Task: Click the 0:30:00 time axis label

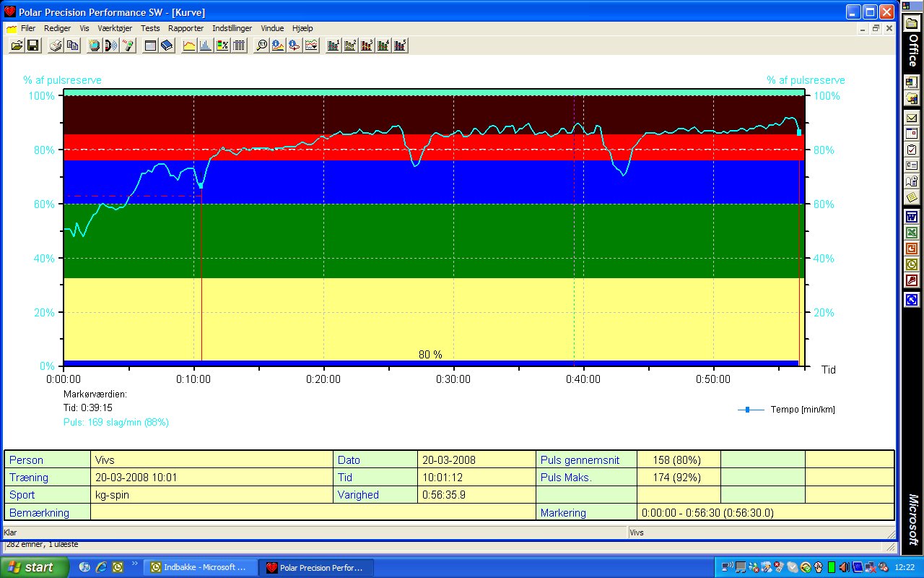Action: coord(454,379)
